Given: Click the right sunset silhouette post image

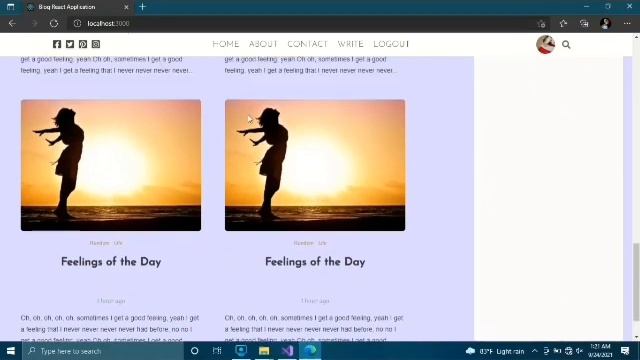Looking at the screenshot, I should (315, 165).
